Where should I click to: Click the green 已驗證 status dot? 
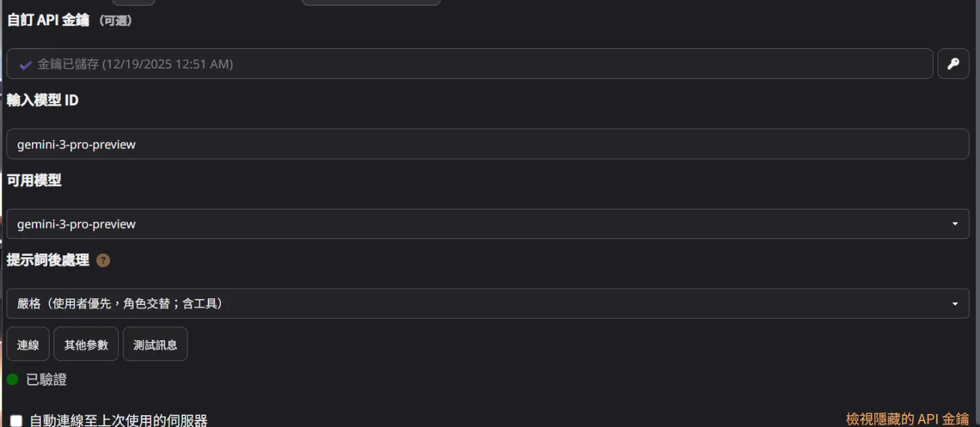click(x=12, y=379)
